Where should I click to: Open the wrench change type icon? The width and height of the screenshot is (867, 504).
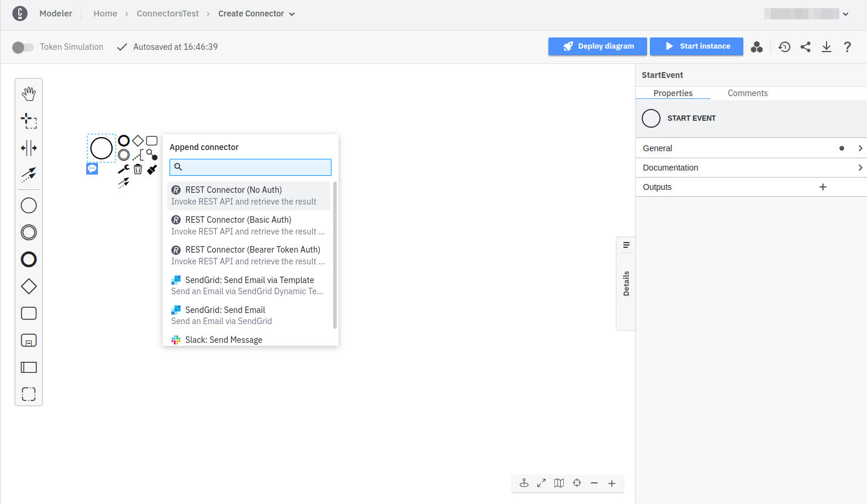pyautogui.click(x=123, y=169)
